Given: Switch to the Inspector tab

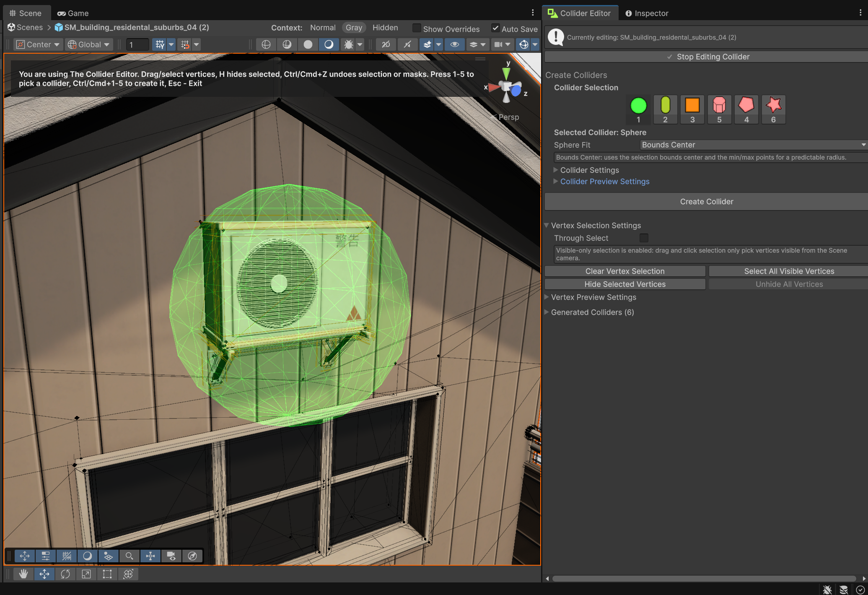Looking at the screenshot, I should pos(647,13).
